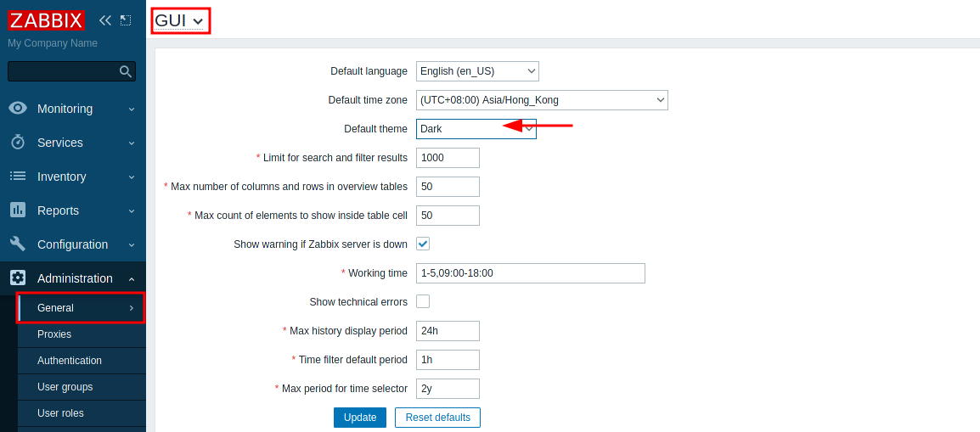Open the Default language dropdown

[x=477, y=71]
